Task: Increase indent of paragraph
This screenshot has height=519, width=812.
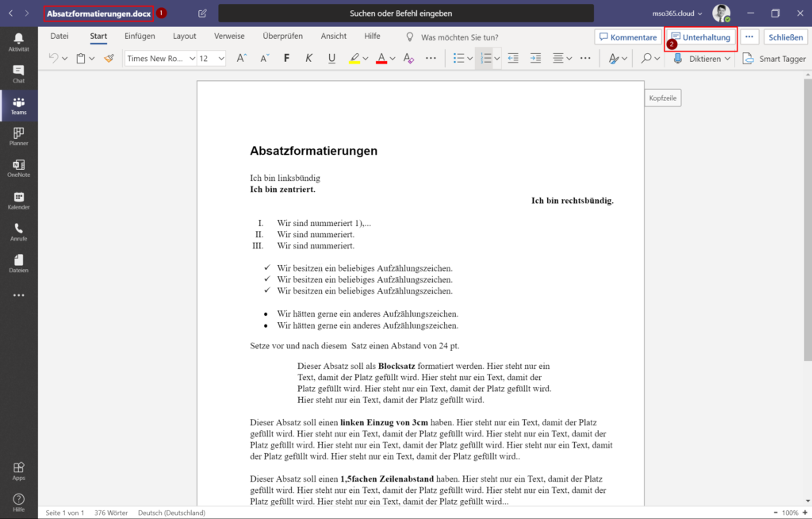Action: (535, 58)
